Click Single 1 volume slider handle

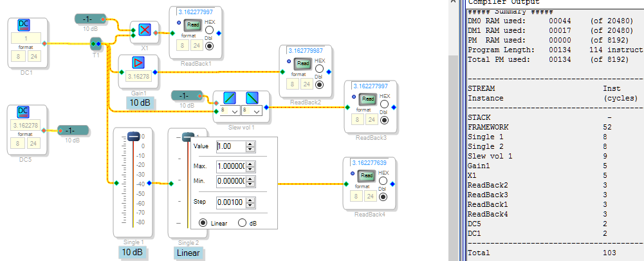point(133,136)
